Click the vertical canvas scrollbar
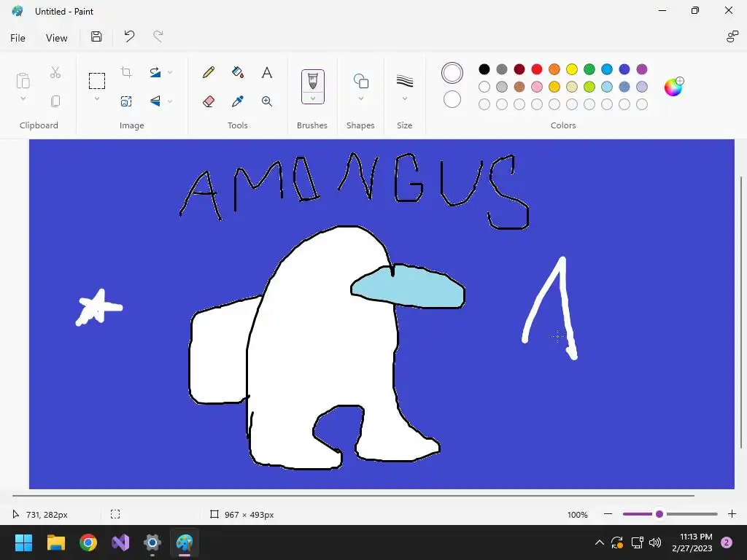This screenshot has height=560, width=747. pyautogui.click(x=741, y=312)
